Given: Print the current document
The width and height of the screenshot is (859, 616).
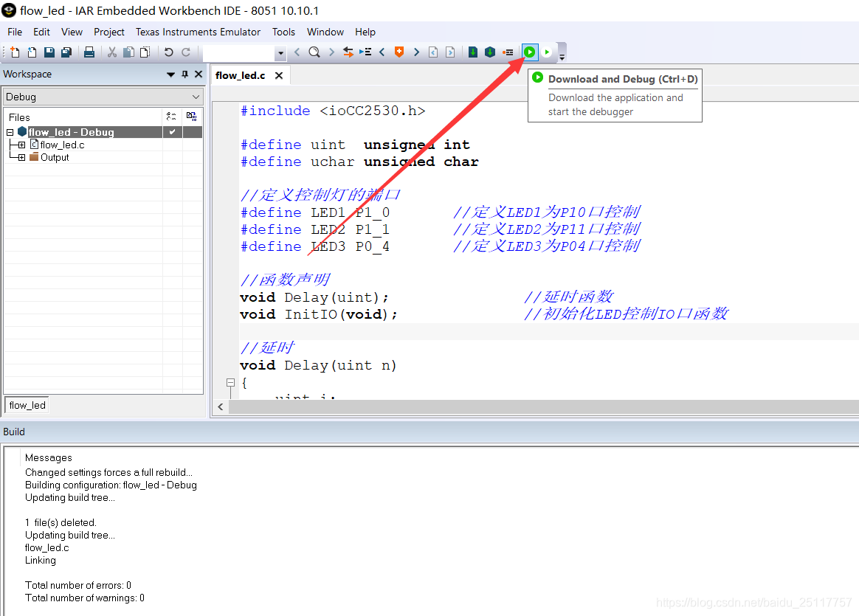Looking at the screenshot, I should [x=89, y=52].
